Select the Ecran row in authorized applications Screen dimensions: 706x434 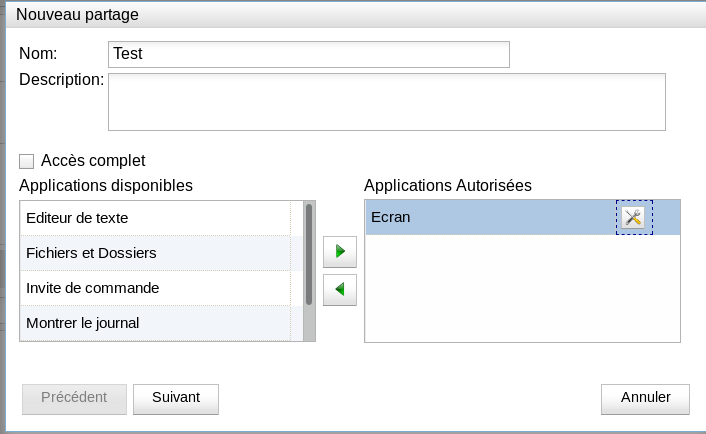tap(522, 217)
